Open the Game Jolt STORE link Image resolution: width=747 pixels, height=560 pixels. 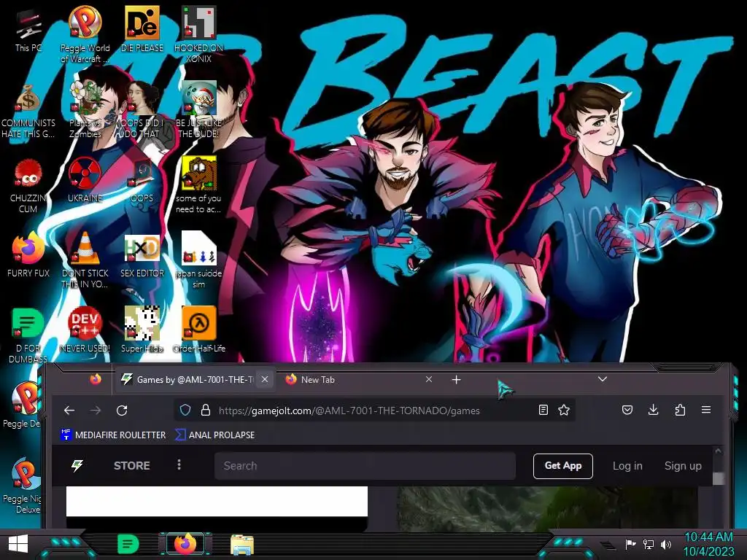tap(131, 466)
